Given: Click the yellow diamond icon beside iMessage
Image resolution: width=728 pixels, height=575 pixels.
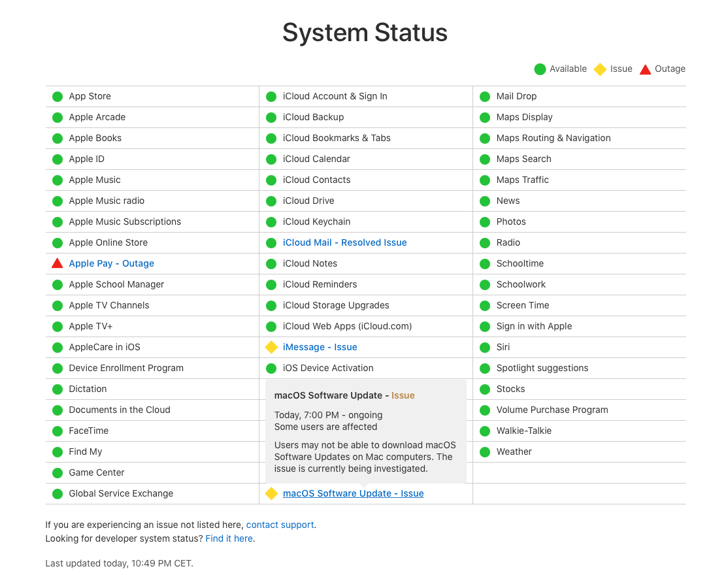Looking at the screenshot, I should pos(271,347).
